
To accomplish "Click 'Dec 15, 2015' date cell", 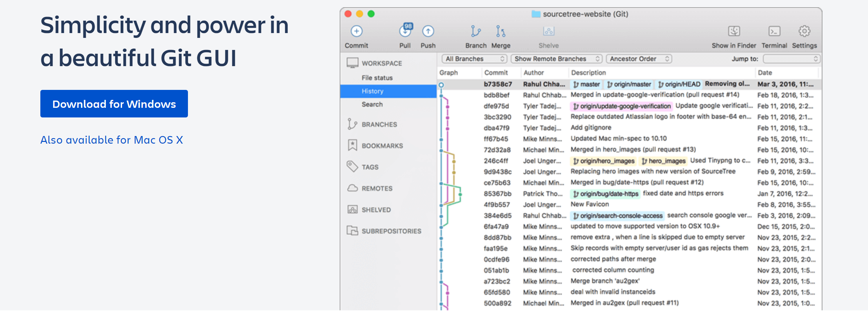I will click(x=786, y=227).
